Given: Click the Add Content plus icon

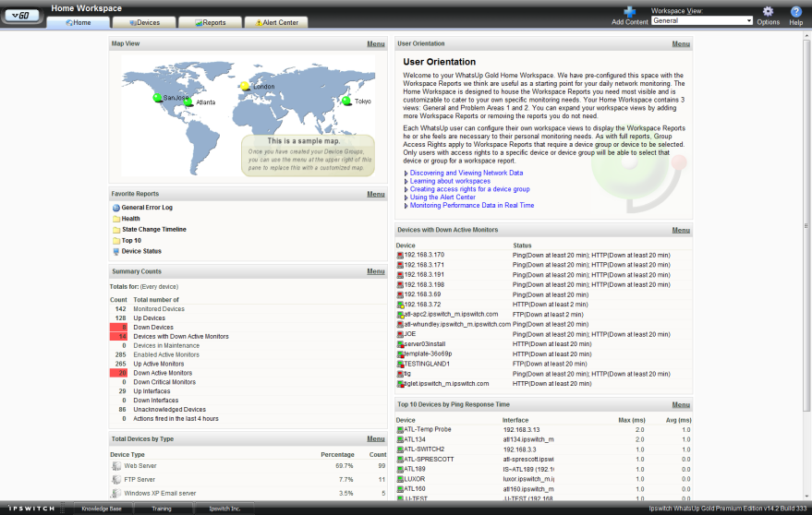Looking at the screenshot, I should click(x=629, y=12).
